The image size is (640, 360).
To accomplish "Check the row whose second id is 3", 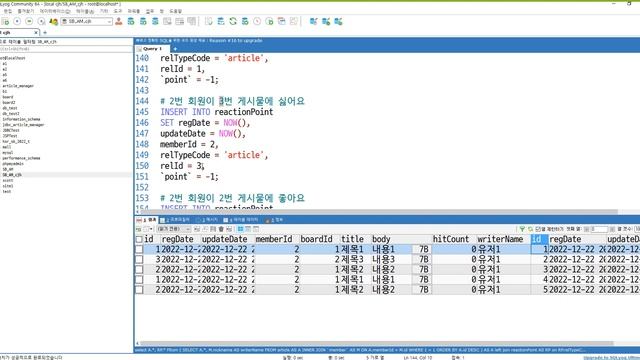I will click(x=139, y=270).
